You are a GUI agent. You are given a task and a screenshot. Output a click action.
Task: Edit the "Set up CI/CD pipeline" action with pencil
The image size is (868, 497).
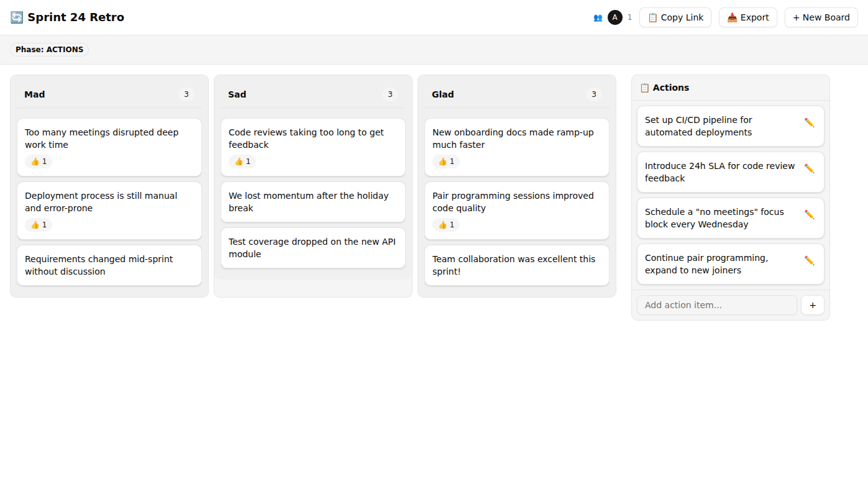click(x=809, y=122)
